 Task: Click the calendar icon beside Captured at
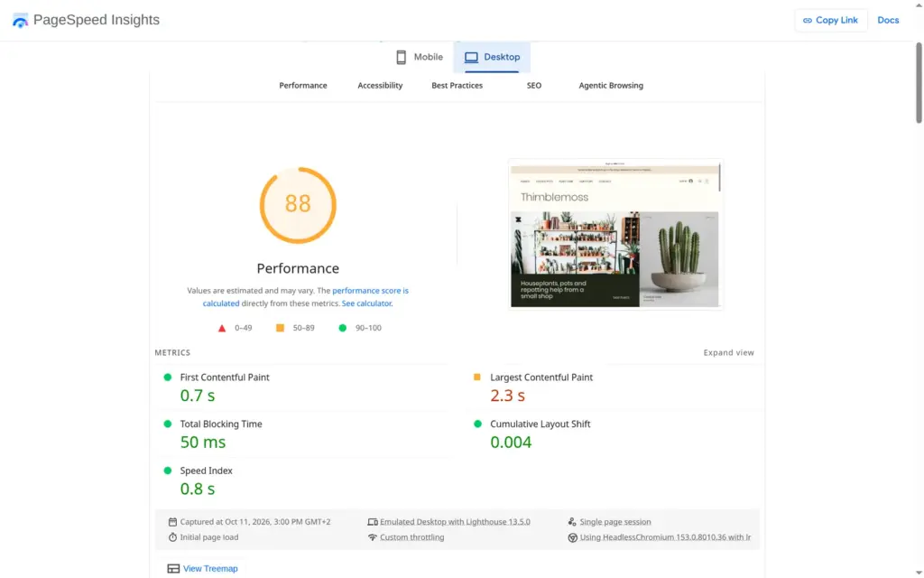172,522
